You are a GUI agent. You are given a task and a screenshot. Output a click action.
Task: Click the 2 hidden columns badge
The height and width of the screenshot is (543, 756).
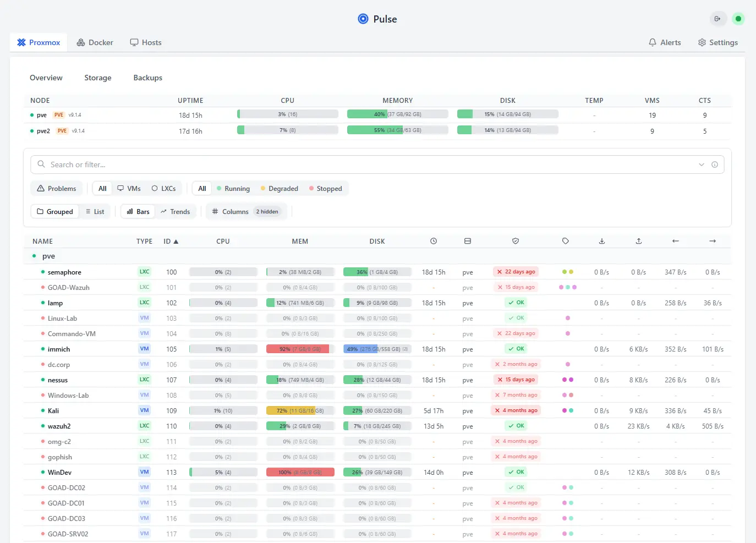click(x=267, y=212)
